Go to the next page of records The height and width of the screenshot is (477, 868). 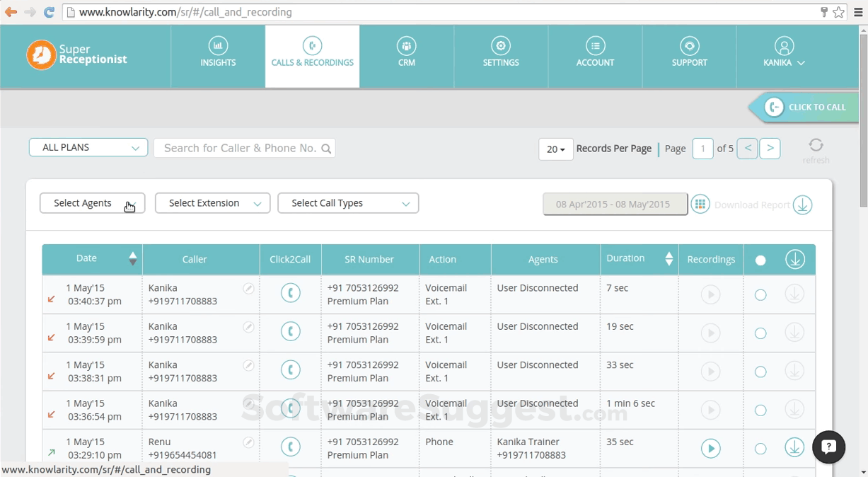[770, 149]
